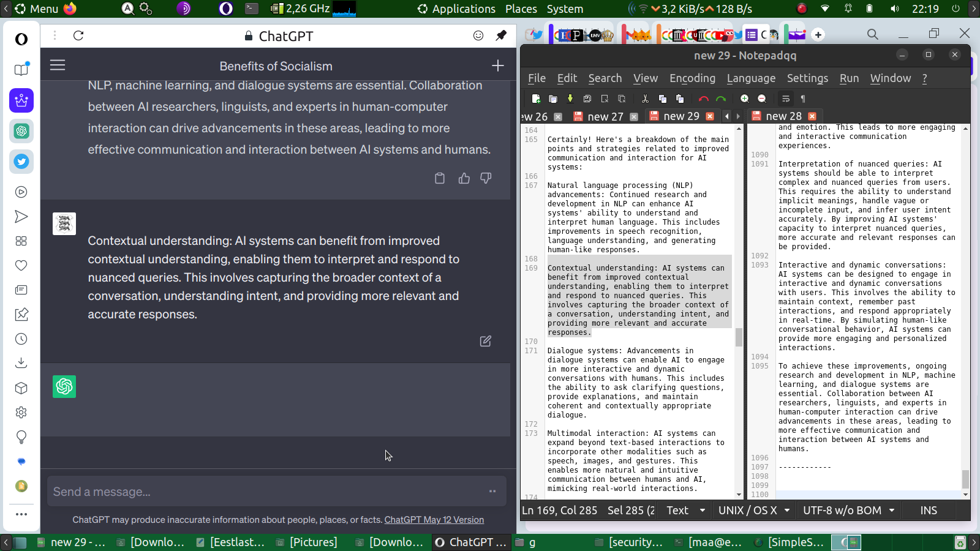Click Open file icon in Notepadqq toolbar
The width and height of the screenshot is (980, 551).
click(x=553, y=99)
